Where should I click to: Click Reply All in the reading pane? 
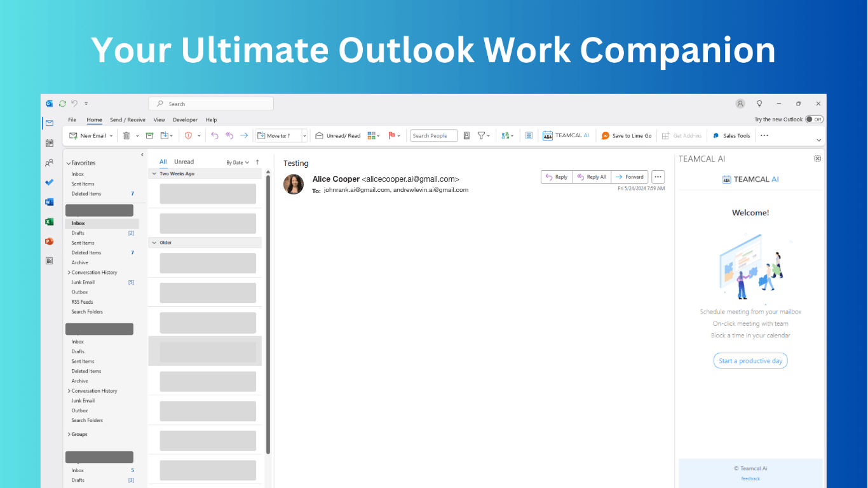592,177
